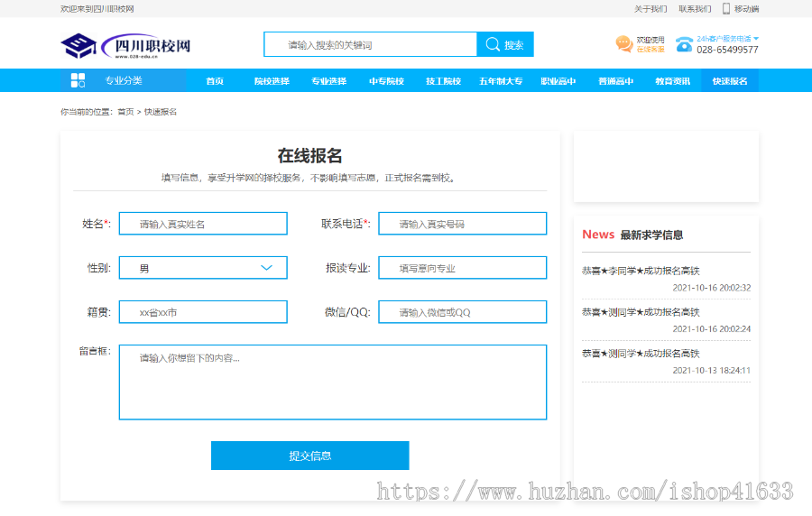Click the telephone icon beside the hotline
Viewport: 812px width, 516px height.
[x=684, y=44]
